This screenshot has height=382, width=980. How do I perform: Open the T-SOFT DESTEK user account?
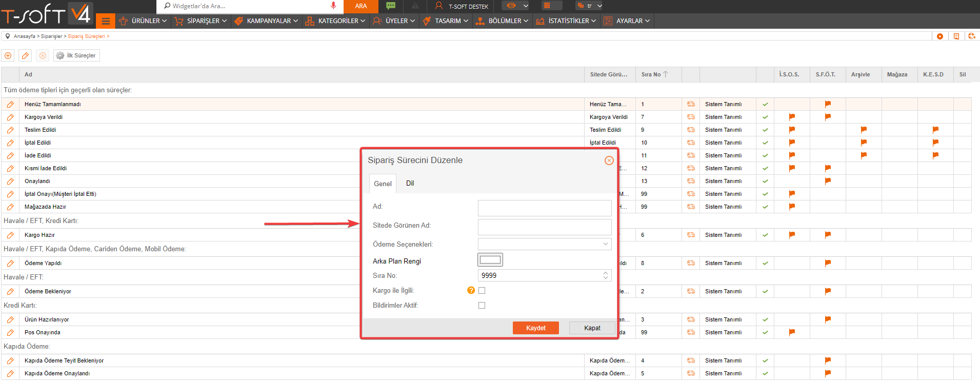tap(462, 6)
